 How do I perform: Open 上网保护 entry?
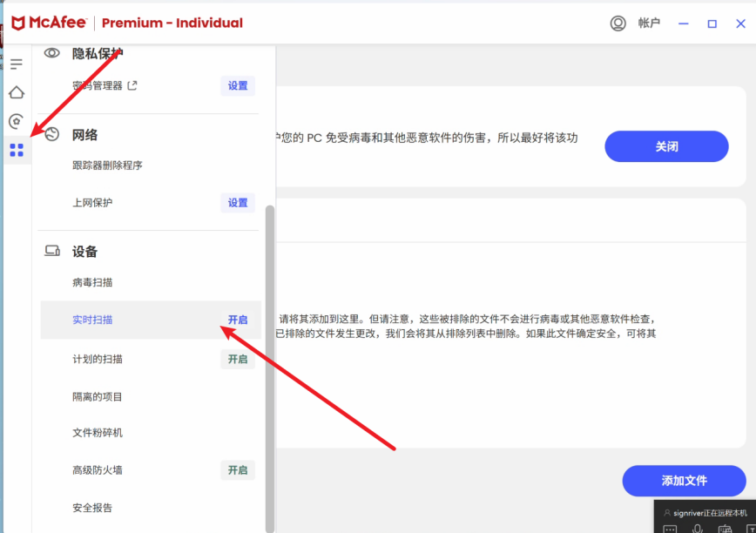[x=92, y=203]
